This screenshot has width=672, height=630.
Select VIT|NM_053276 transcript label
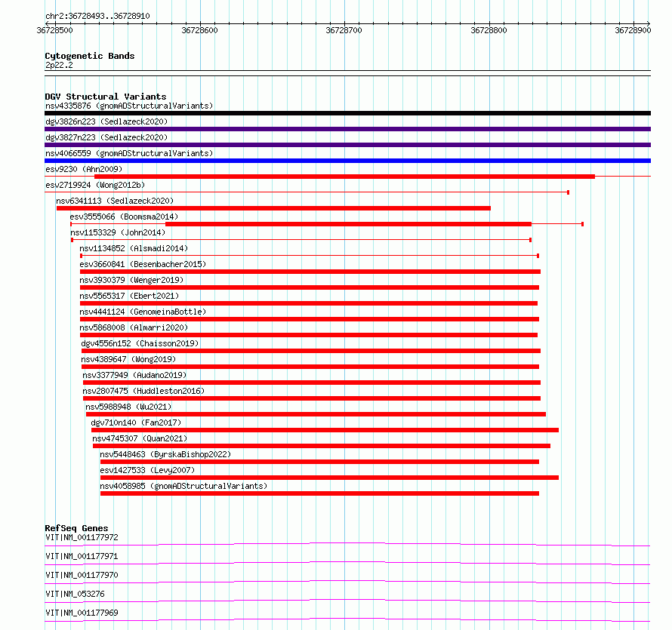click(75, 594)
